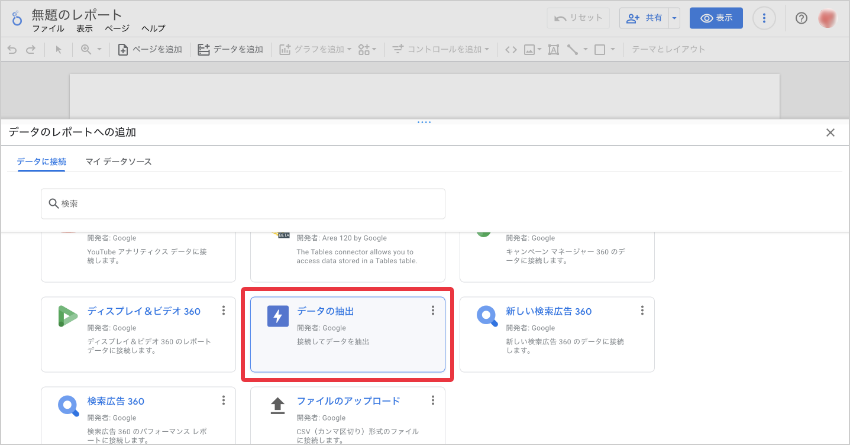Open the ファイル menu
The height and width of the screenshot is (445, 850).
pos(48,29)
